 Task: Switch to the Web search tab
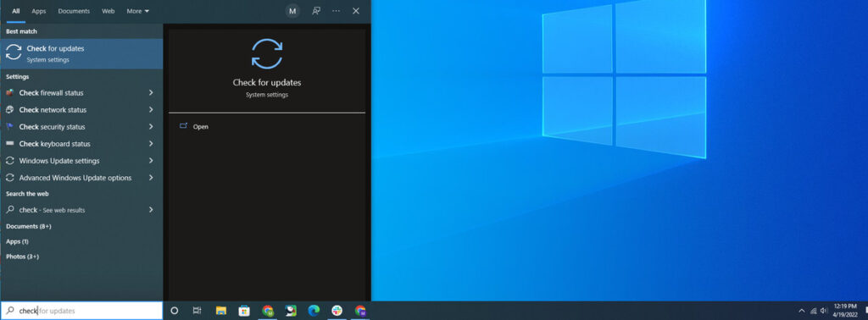(x=108, y=11)
